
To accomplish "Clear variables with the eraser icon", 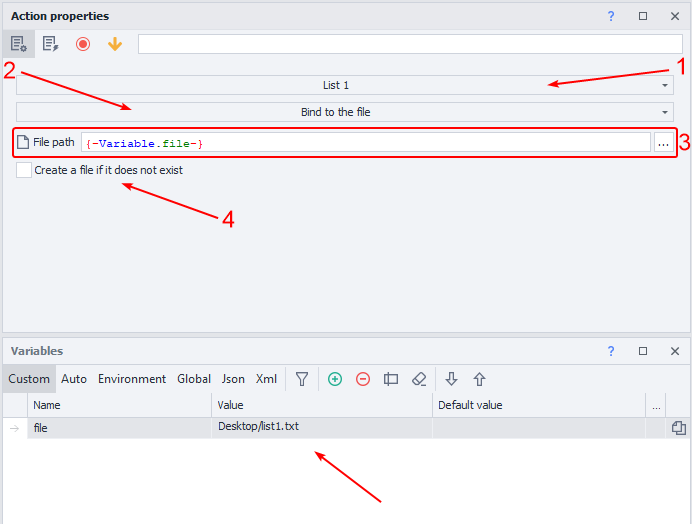I will 419,379.
